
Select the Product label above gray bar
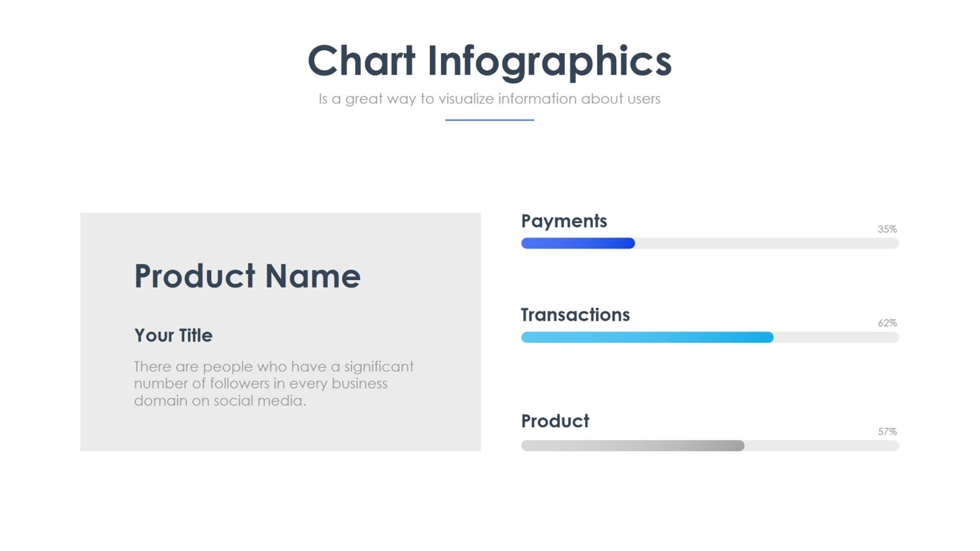tap(555, 421)
